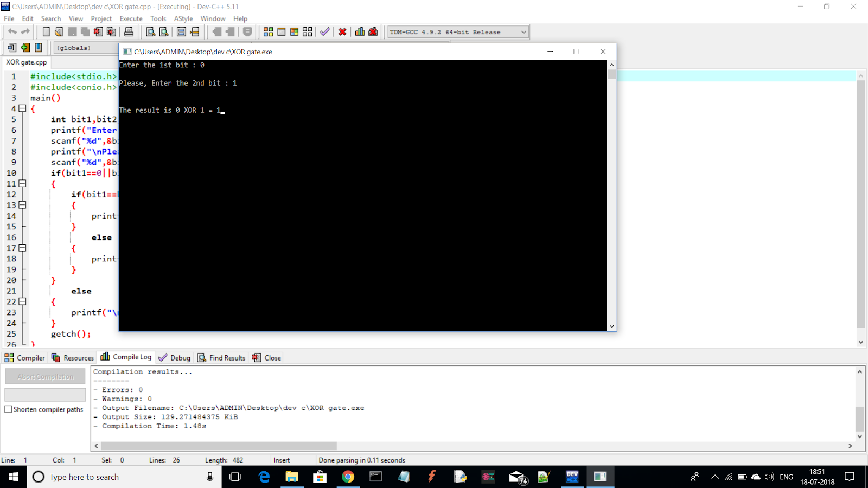Toggle the Shorten compiler paths checkbox
The image size is (868, 488).
coord(8,409)
